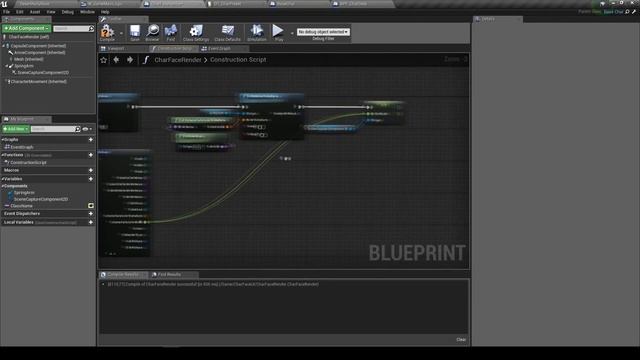
Task: Open the View menu
Action: [x=51, y=12]
